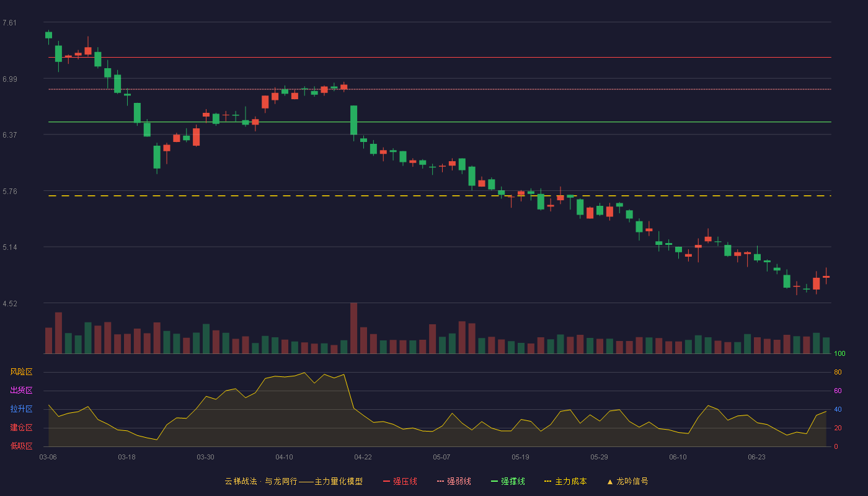Click the 5.14 price axis label
Screen dimensions: 868x496
9,247
